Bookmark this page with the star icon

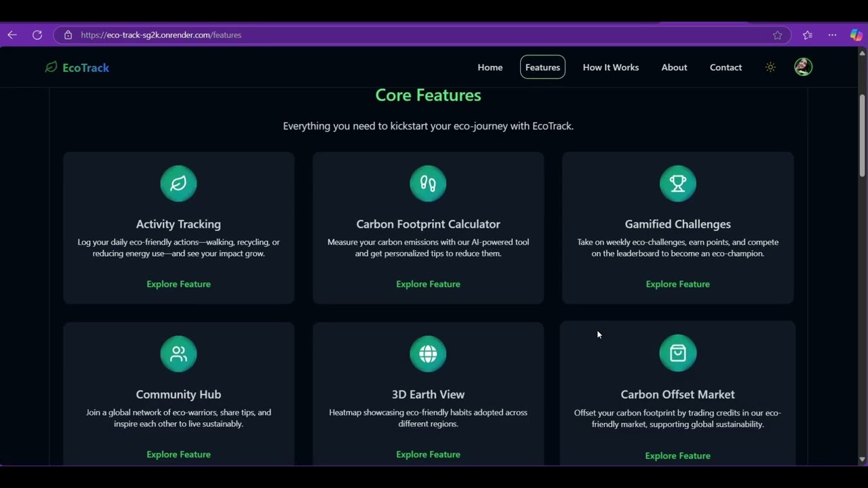[778, 35]
